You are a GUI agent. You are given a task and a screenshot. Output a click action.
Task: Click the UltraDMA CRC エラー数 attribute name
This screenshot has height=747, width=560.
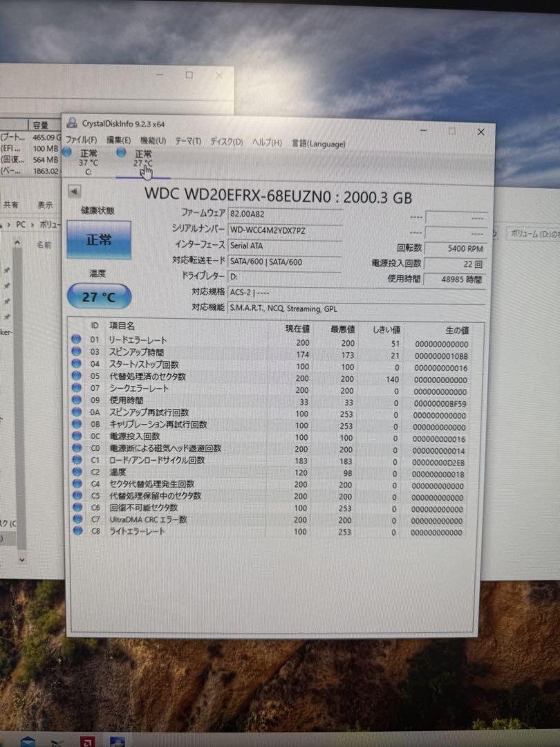pyautogui.click(x=148, y=519)
